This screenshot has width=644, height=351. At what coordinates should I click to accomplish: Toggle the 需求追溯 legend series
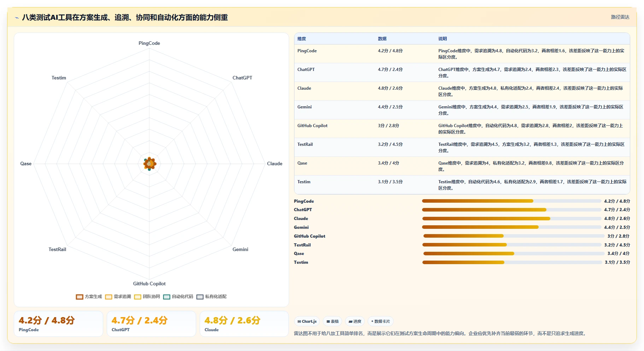118,297
